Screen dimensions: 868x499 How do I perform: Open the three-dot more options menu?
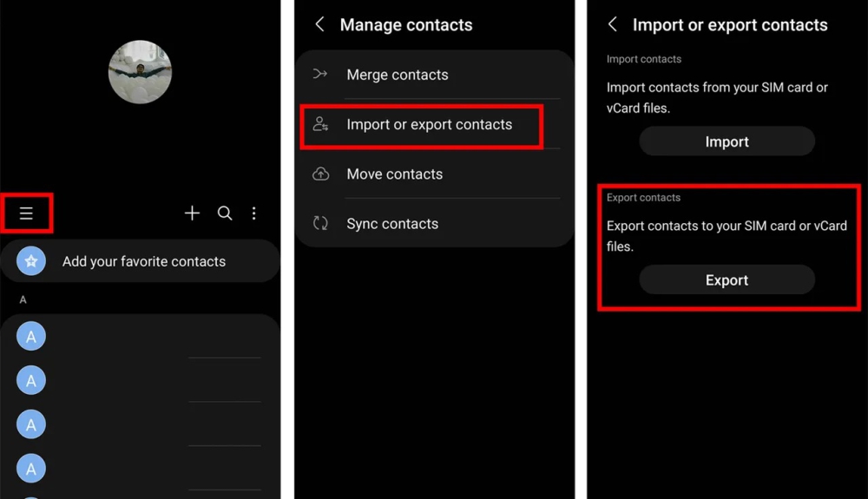pyautogui.click(x=253, y=213)
